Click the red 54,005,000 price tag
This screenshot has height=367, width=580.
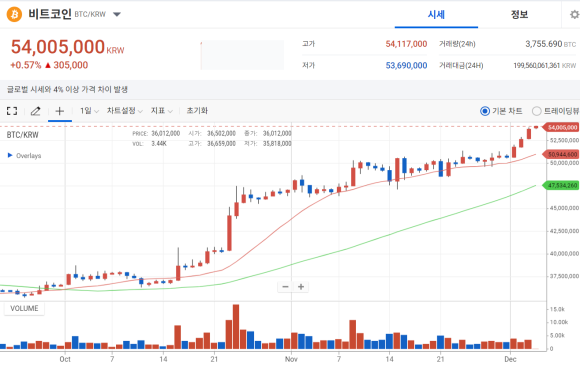(x=561, y=127)
